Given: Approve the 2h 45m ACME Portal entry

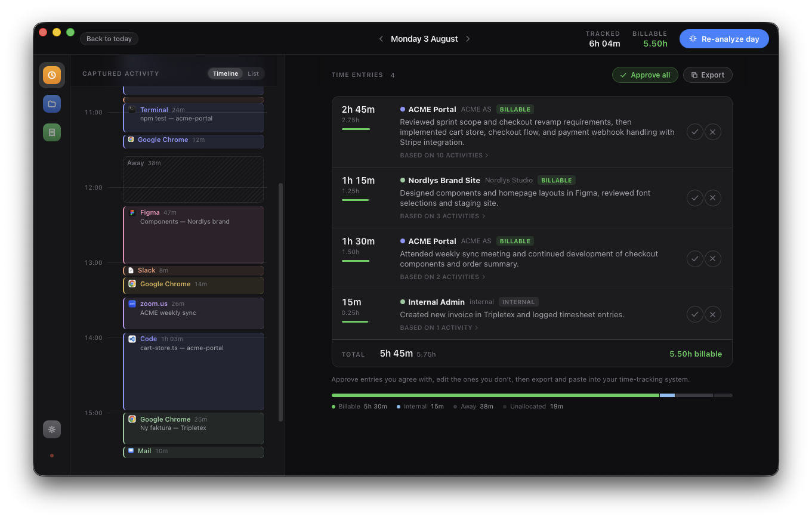Looking at the screenshot, I should pos(694,132).
